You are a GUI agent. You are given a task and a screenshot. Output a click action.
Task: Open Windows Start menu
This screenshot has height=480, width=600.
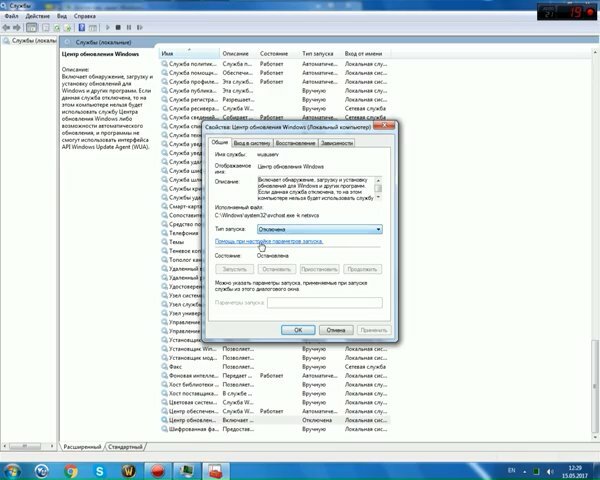[12, 471]
